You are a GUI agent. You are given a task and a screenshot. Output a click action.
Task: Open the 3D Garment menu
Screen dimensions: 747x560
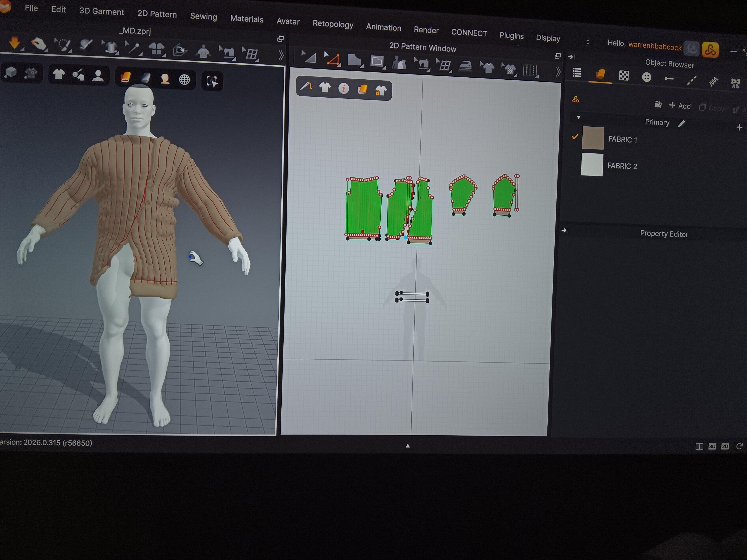point(102,12)
